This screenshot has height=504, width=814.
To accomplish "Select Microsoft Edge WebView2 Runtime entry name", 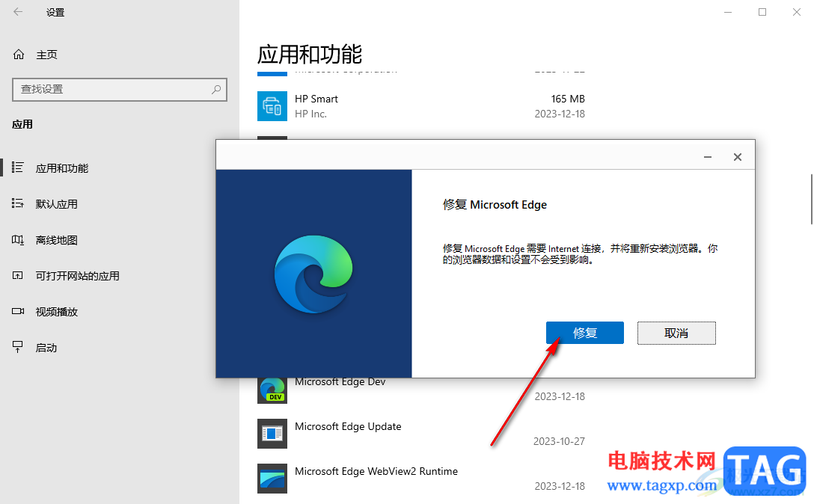I will tap(376, 471).
